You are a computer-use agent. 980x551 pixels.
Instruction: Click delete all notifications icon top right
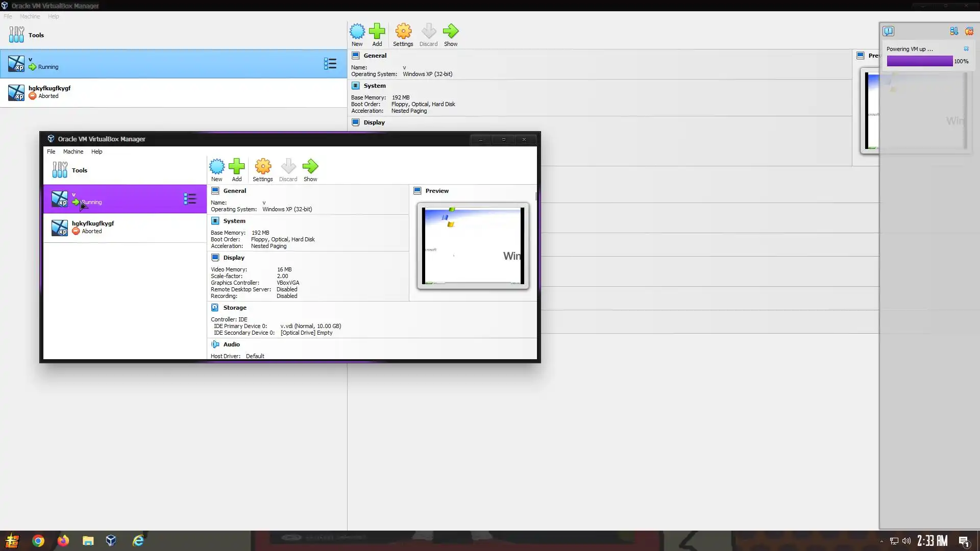[969, 31]
